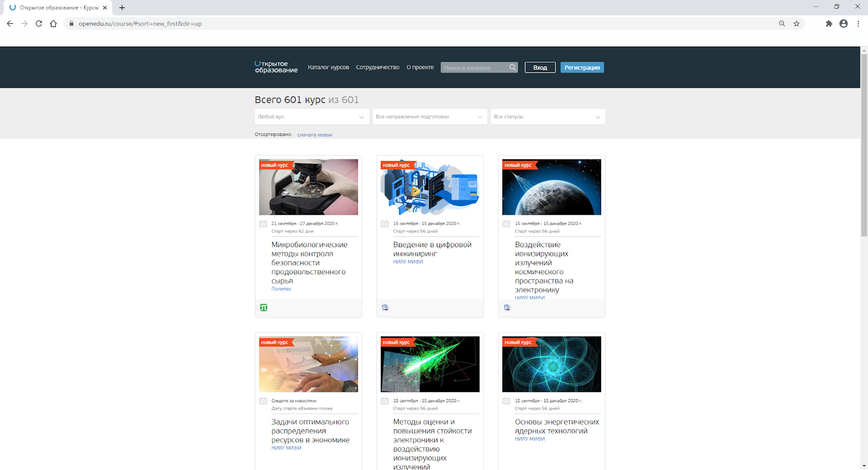Screen dimensions: 868x470
Task: Click calendar icon for Воздействие ионизирующих излучений course
Action: click(x=506, y=224)
